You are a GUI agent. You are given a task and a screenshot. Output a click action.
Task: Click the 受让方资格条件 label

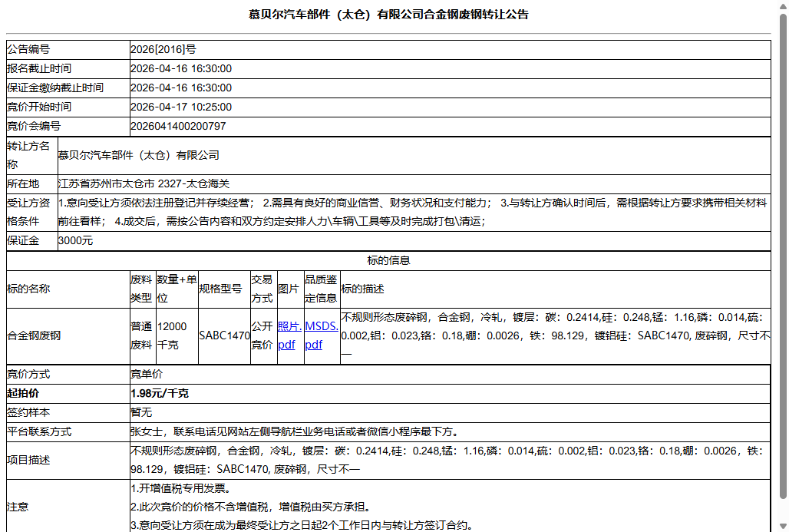pos(28,212)
